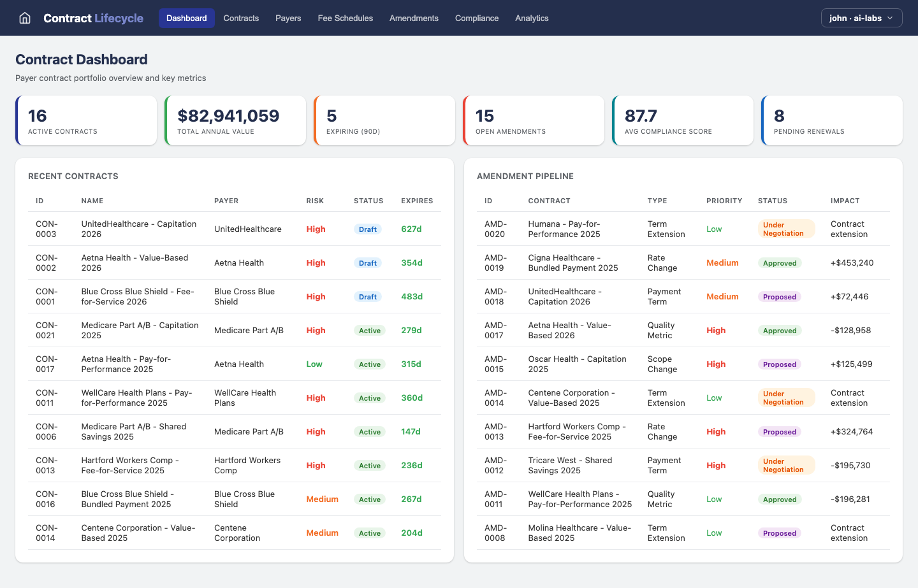
Task: Open the Total Annual Value card
Action: [x=235, y=120]
